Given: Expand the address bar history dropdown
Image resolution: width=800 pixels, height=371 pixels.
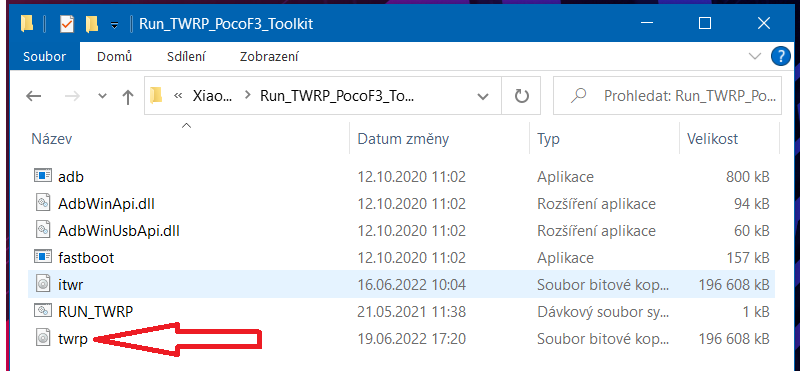Looking at the screenshot, I should point(481,95).
